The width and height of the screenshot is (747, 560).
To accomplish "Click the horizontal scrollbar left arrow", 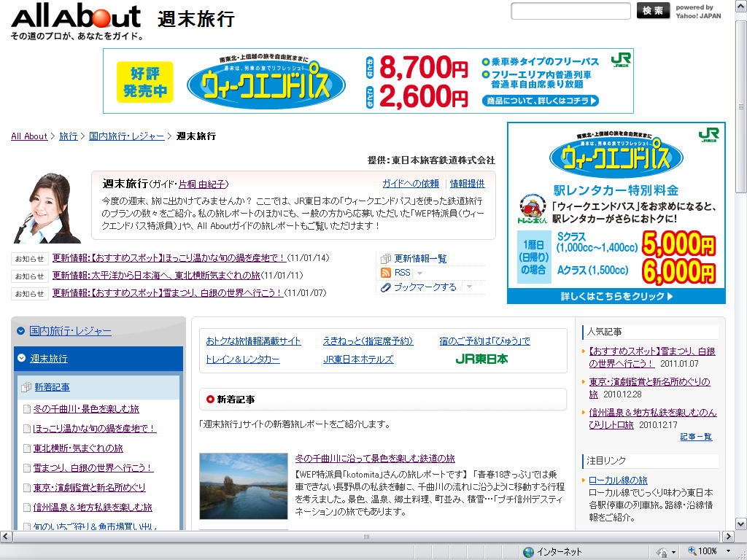I will point(5,537).
